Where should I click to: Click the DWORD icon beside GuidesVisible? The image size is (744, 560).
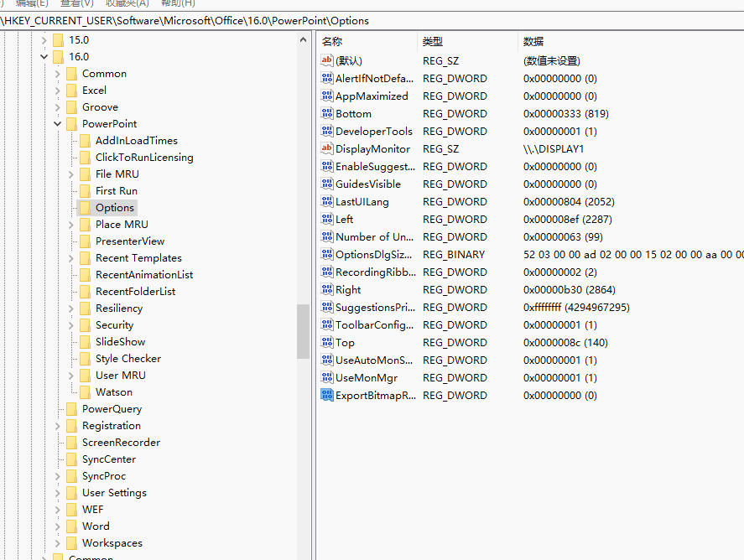tap(326, 184)
